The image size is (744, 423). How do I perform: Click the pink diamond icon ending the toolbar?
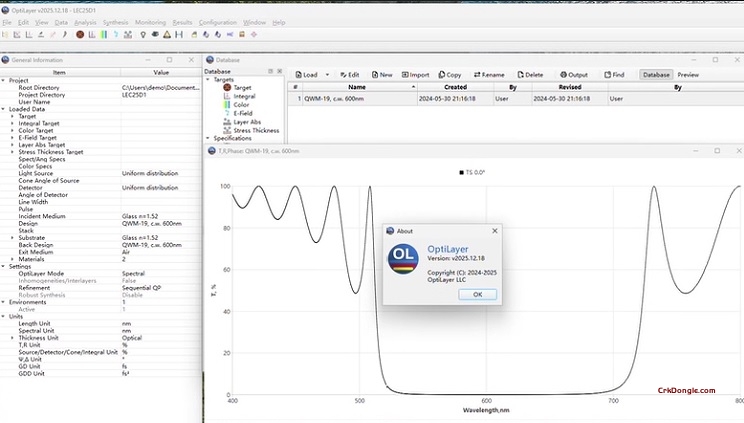[254, 35]
